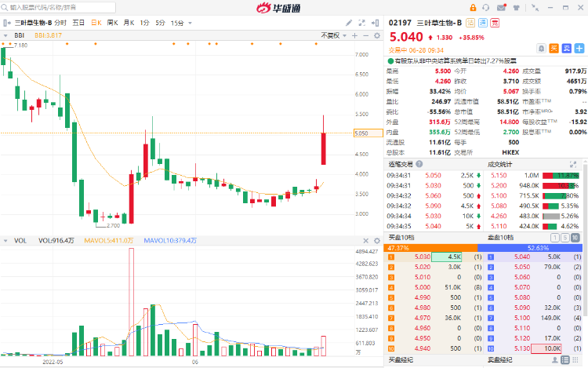Open the skin theme shirt icon
Screen dimensions: 588x368
(x=517, y=8)
